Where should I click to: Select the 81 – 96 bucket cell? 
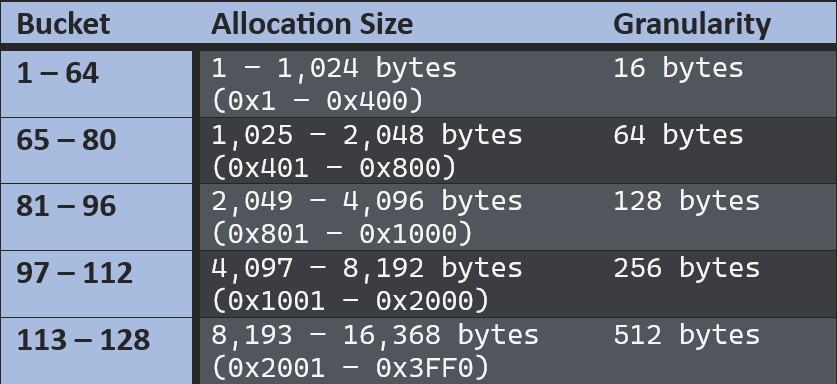click(x=96, y=217)
